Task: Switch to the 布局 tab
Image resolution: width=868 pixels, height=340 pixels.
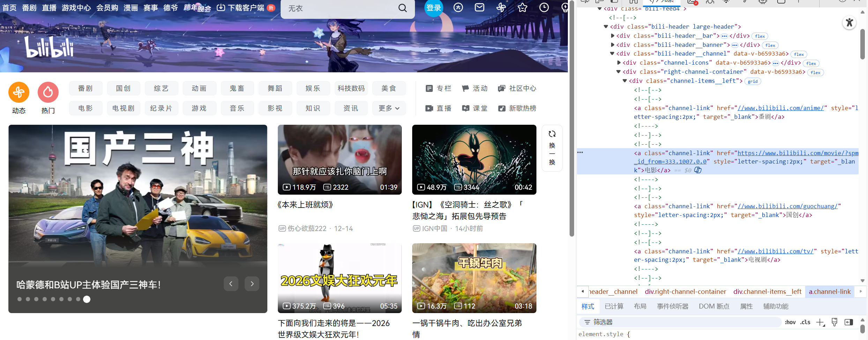Action: pyautogui.click(x=640, y=306)
